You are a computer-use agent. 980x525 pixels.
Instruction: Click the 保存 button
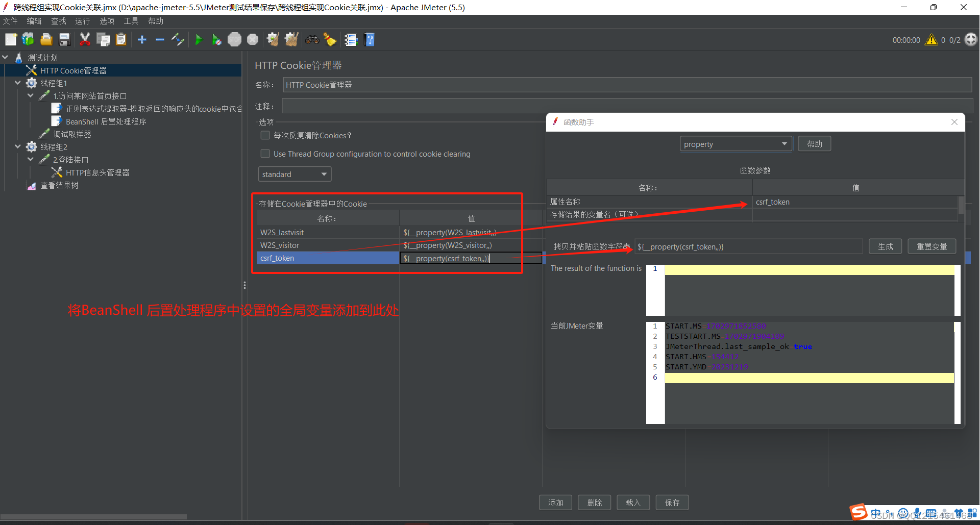(x=672, y=503)
